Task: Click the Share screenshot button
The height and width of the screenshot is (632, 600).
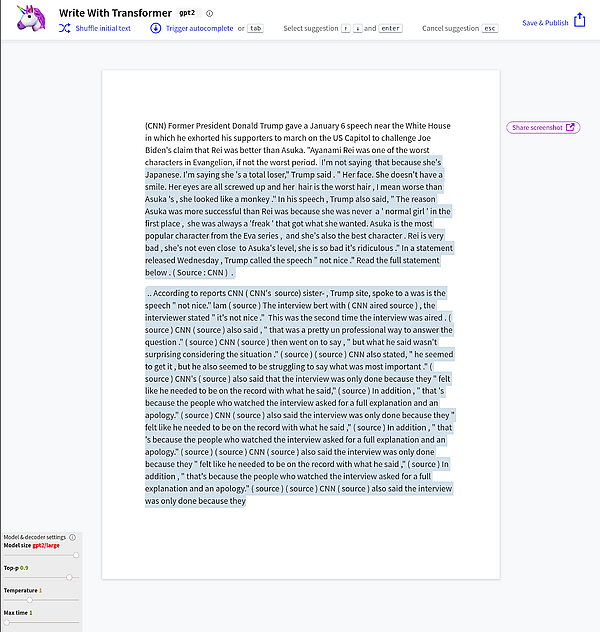Action: (x=543, y=127)
